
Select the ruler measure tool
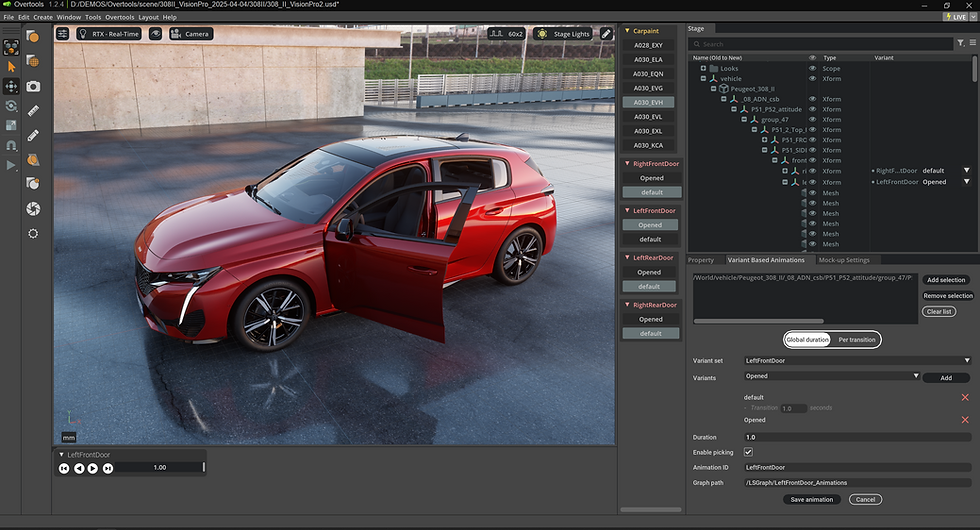coord(33,111)
